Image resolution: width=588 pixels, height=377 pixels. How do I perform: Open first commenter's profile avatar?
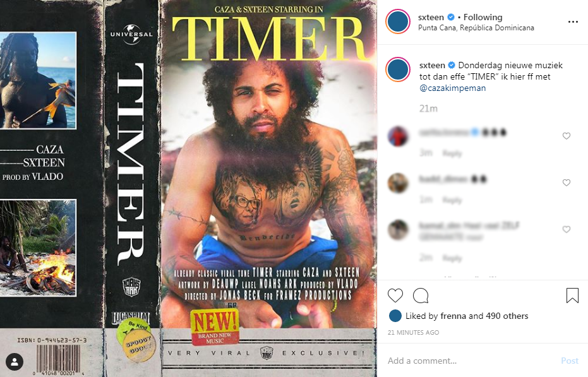tap(398, 136)
